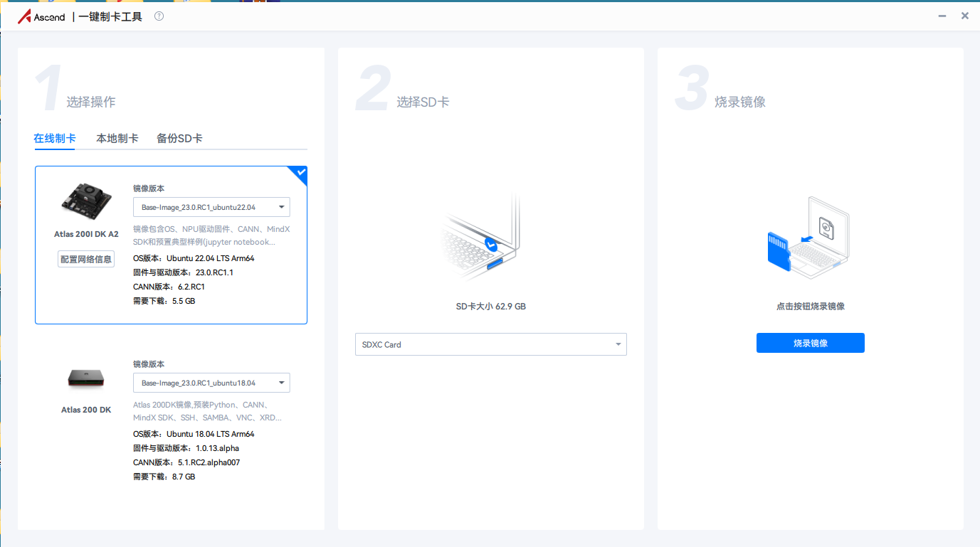Close the 一键制卡工具 window
980x547 pixels.
coord(965,16)
